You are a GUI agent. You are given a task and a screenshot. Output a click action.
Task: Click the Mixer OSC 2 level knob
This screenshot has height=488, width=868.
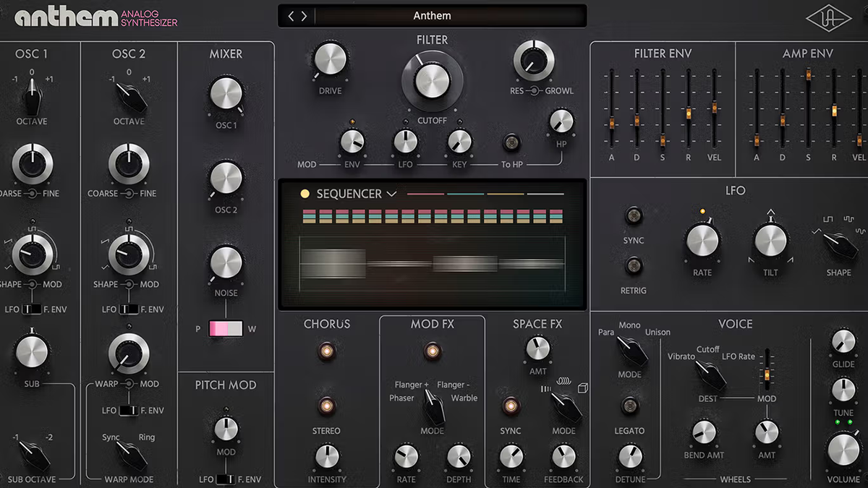226,179
